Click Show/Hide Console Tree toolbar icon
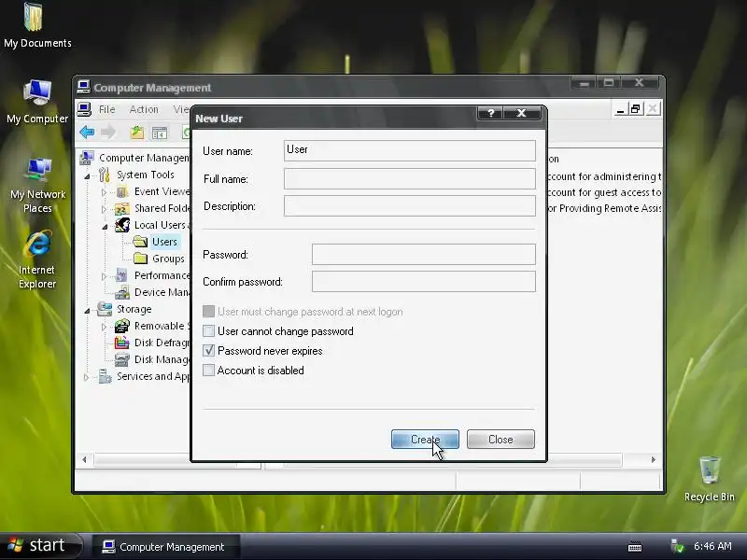747x560 pixels. (x=159, y=133)
